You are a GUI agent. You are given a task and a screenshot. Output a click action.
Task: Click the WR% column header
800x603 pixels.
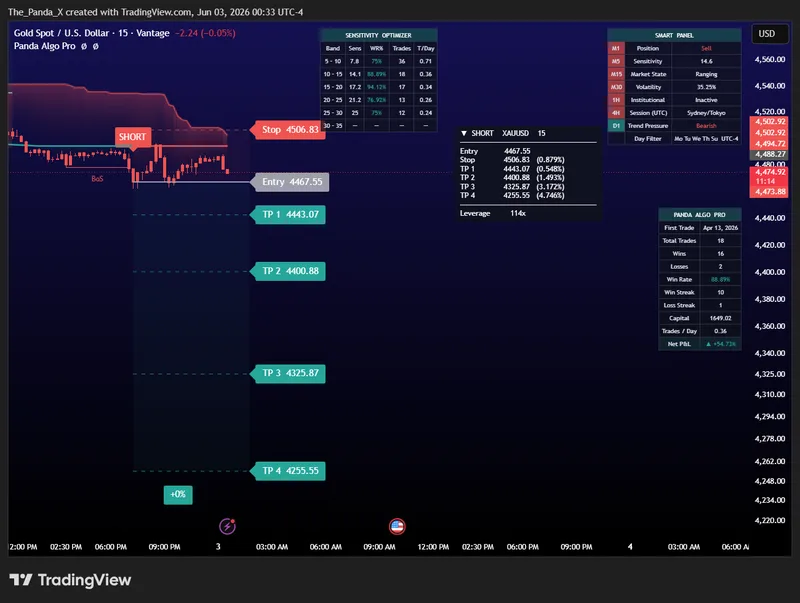(377, 48)
